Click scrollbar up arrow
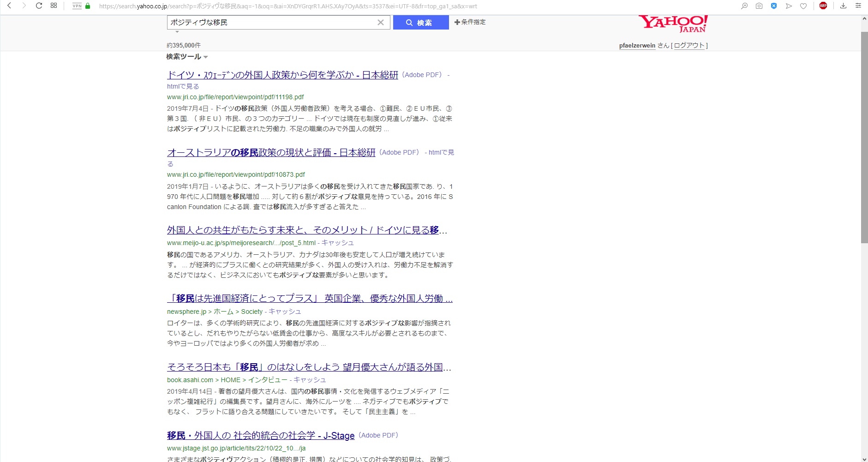Viewport: 868px width, 462px height. (864, 19)
